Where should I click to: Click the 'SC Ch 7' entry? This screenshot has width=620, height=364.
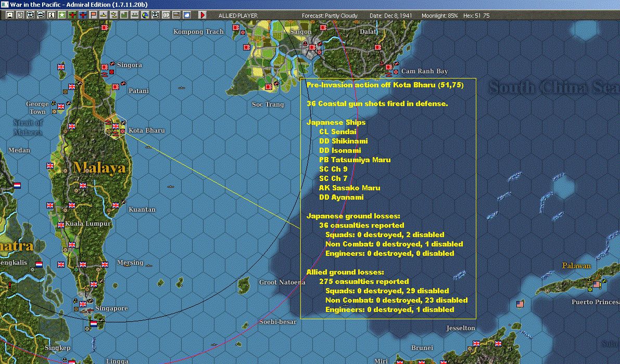[x=333, y=179]
